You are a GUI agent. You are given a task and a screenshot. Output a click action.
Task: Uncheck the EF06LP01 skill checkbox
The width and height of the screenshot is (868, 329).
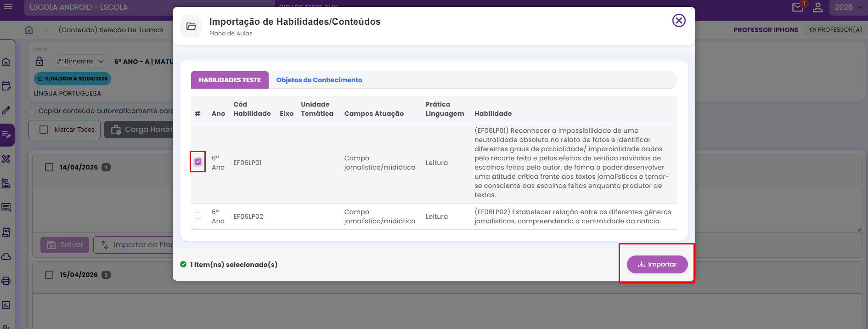[198, 162]
